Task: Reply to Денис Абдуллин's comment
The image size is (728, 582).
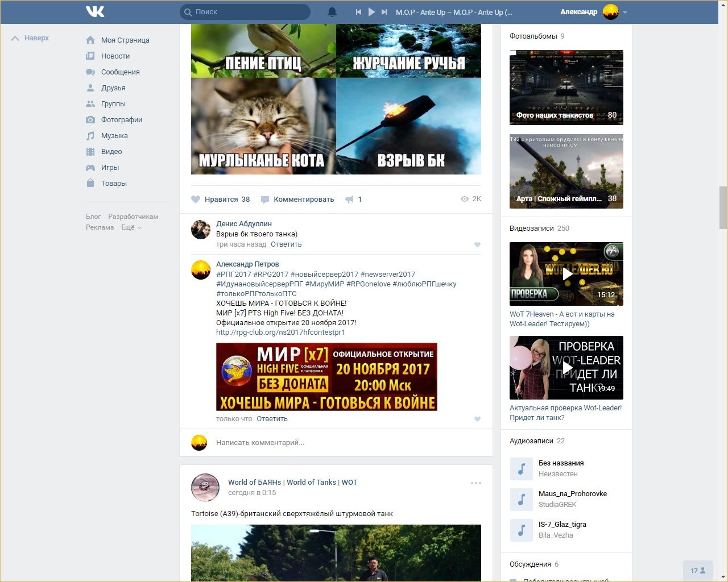Action: click(x=286, y=244)
